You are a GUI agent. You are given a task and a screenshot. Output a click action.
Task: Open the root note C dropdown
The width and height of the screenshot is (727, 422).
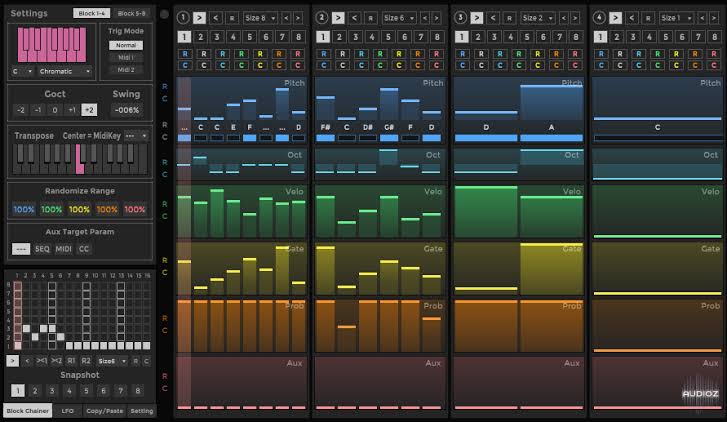(22, 71)
